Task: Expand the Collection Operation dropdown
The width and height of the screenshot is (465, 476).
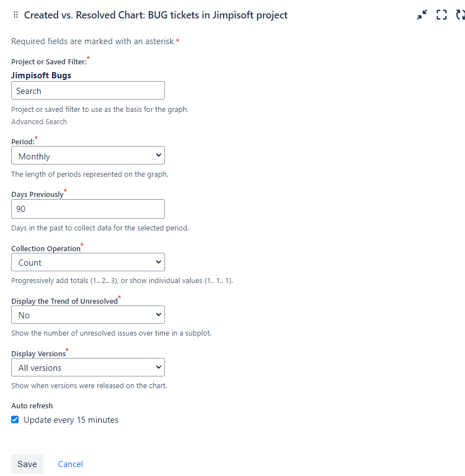Action: [x=88, y=262]
